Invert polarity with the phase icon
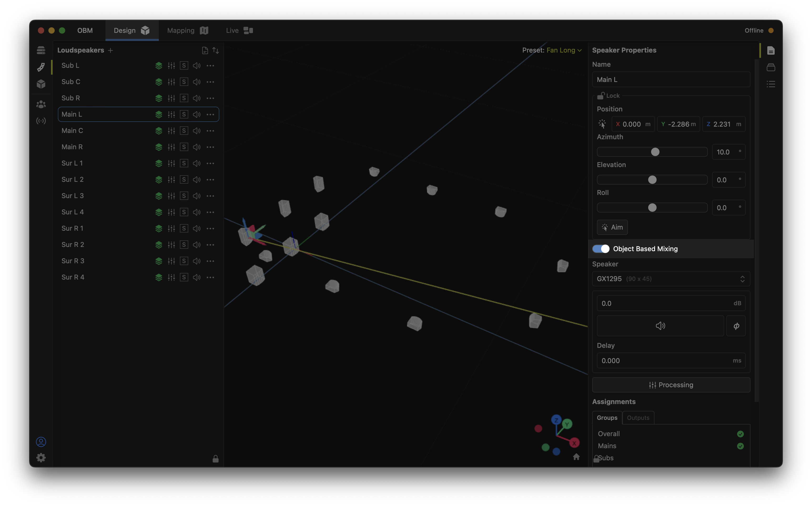The width and height of the screenshot is (812, 506). pos(736,326)
